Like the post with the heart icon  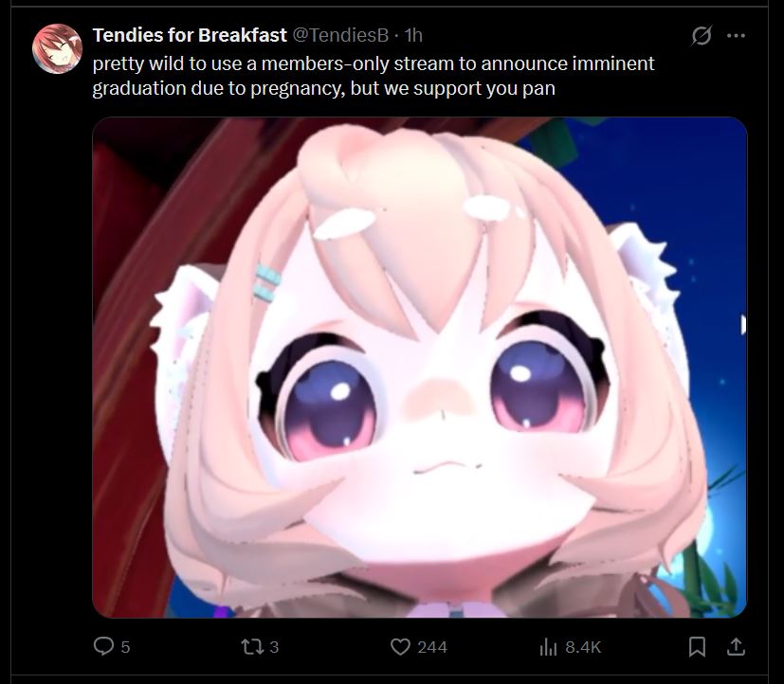point(400,647)
